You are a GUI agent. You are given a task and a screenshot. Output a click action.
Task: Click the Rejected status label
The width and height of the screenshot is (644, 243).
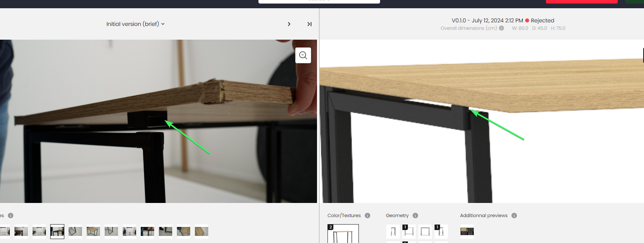(x=542, y=20)
